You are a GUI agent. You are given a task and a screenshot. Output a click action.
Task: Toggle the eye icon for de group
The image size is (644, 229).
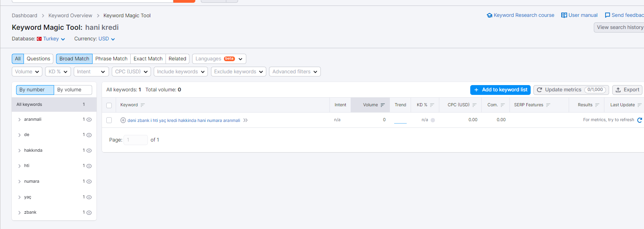click(x=89, y=135)
